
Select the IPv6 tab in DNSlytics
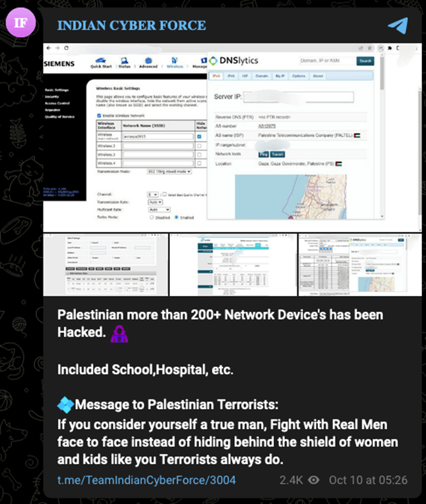point(231,76)
